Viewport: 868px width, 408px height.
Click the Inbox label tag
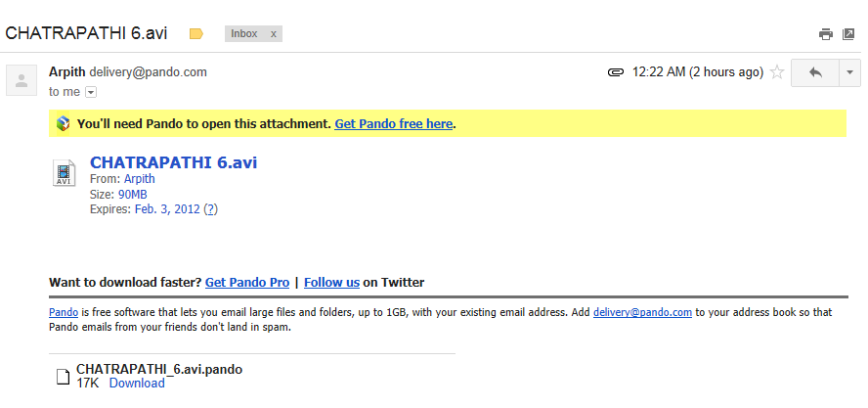pos(244,33)
